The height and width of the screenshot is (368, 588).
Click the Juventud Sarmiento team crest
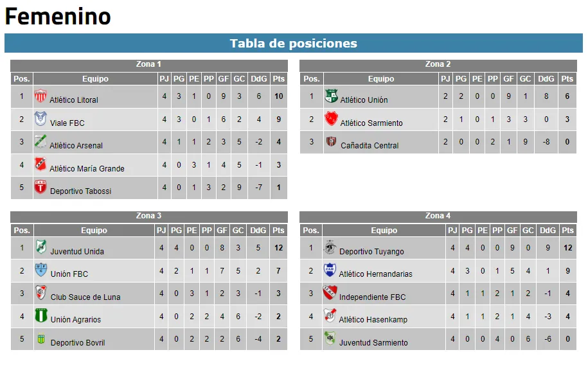pyautogui.click(x=330, y=339)
